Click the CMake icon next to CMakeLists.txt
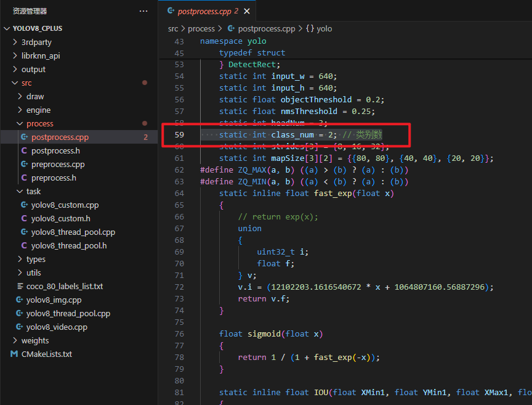 click(14, 354)
